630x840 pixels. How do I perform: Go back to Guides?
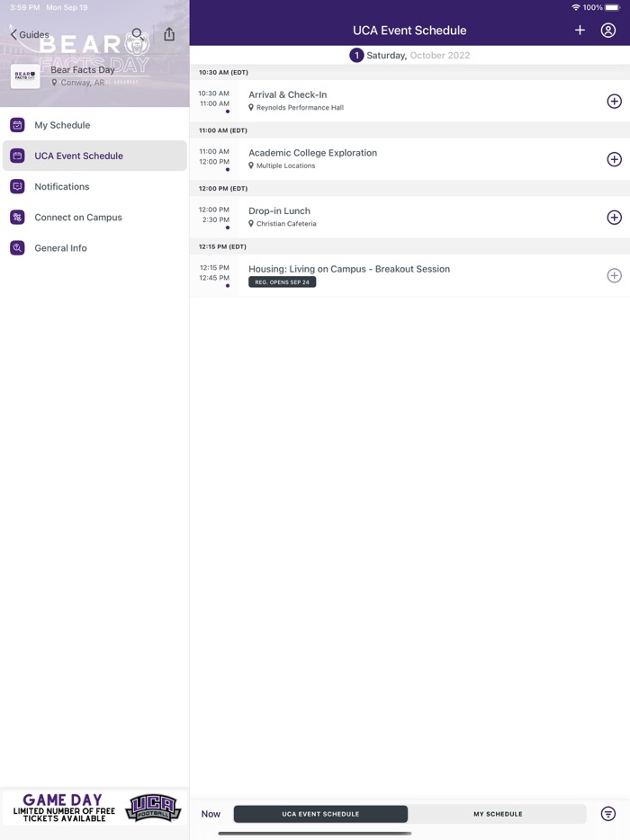click(30, 34)
